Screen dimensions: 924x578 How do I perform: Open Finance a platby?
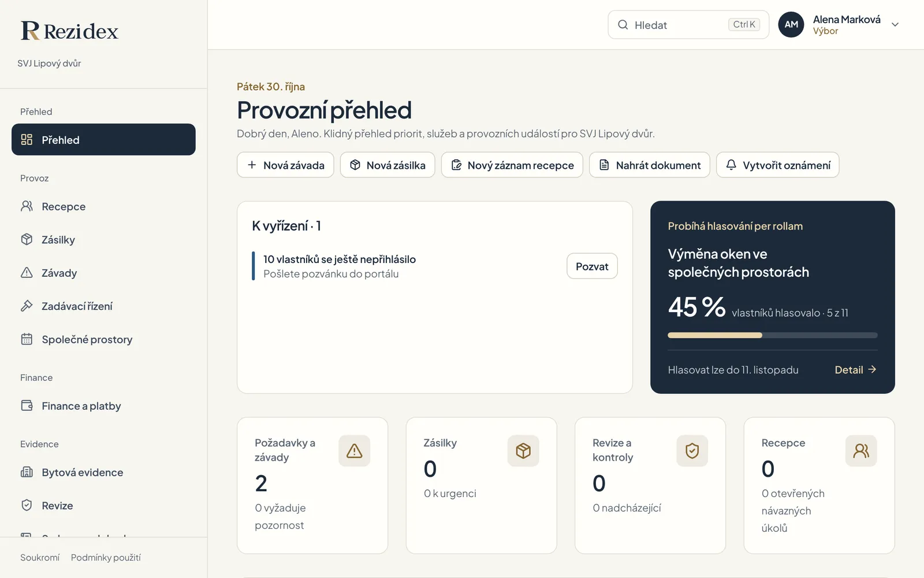(x=103, y=406)
